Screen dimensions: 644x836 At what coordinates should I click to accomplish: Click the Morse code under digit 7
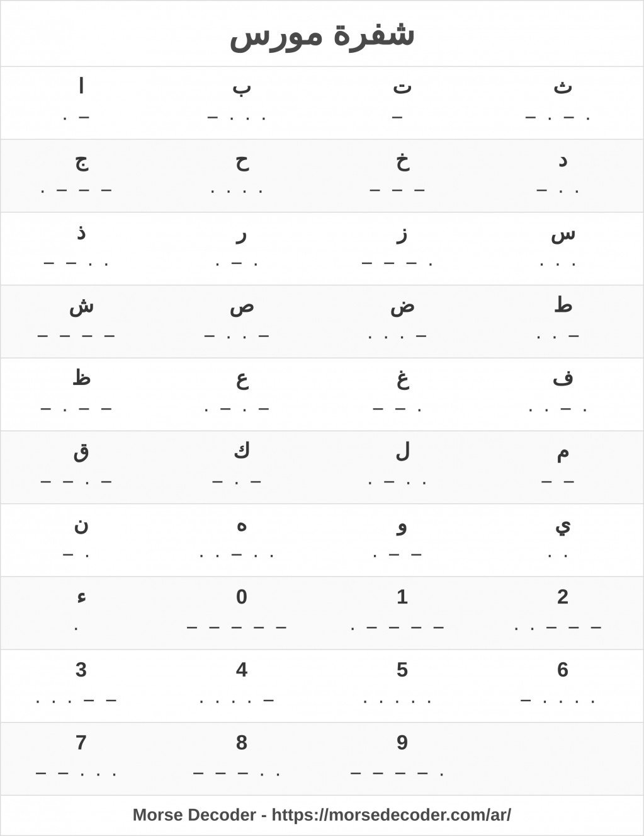76,772
